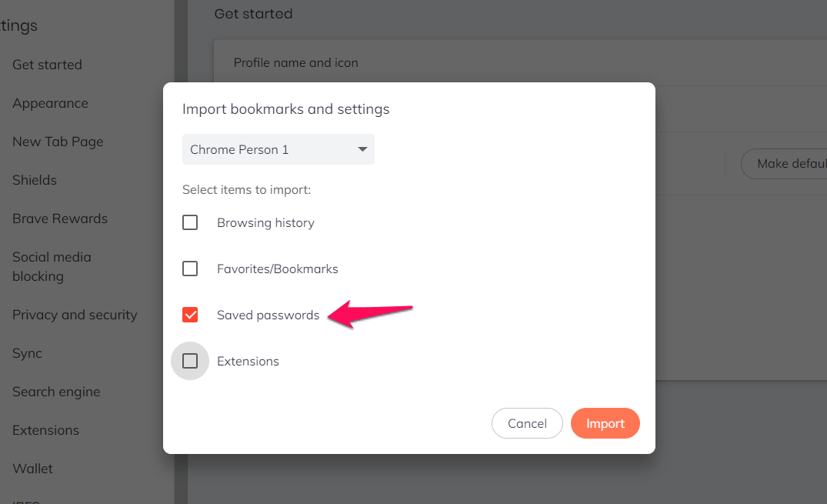Click the Make default button
The image size is (827, 504).
click(x=791, y=163)
